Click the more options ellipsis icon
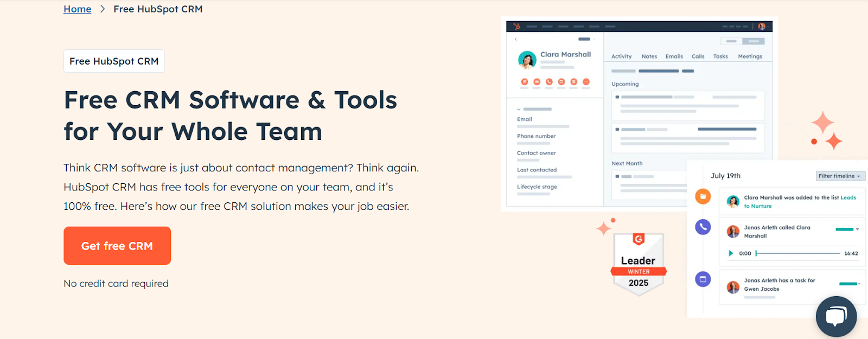 coord(586,82)
